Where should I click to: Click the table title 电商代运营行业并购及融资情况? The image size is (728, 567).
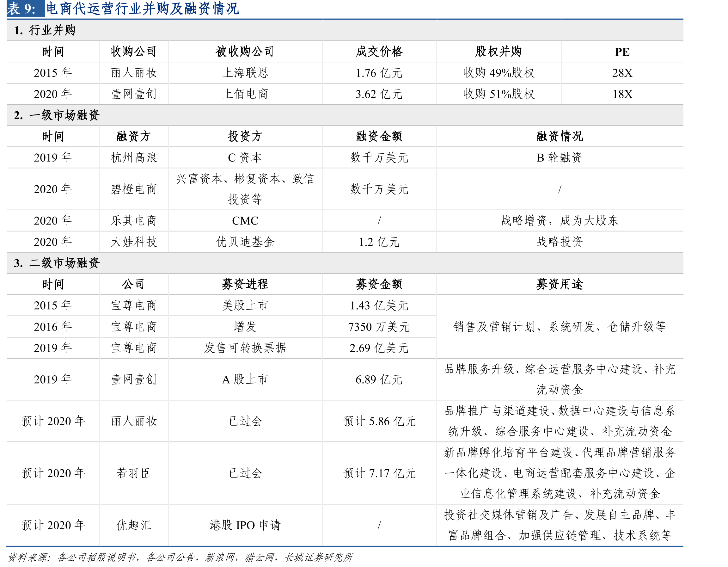[142, 9]
